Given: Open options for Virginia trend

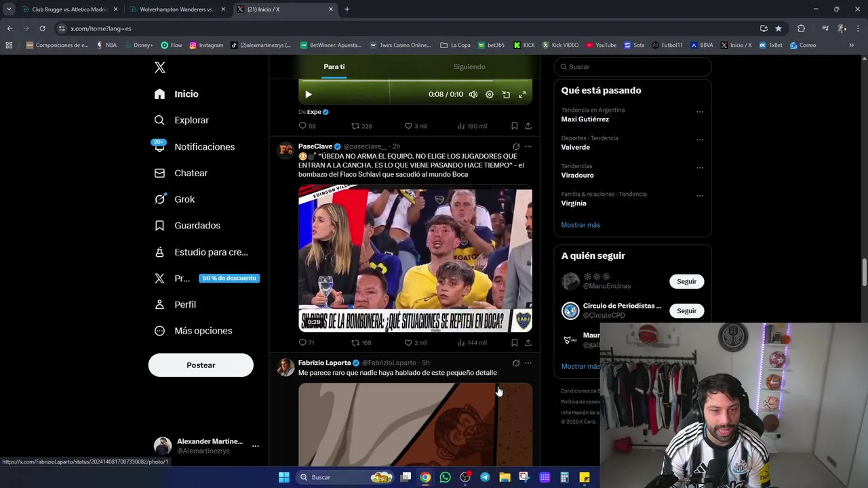Looking at the screenshot, I should pos(700,196).
